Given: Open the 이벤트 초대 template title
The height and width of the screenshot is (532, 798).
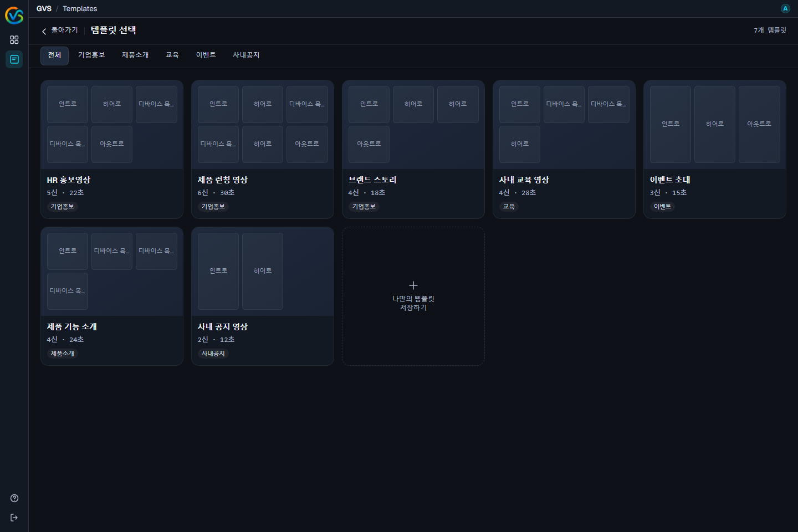Looking at the screenshot, I should (x=670, y=180).
